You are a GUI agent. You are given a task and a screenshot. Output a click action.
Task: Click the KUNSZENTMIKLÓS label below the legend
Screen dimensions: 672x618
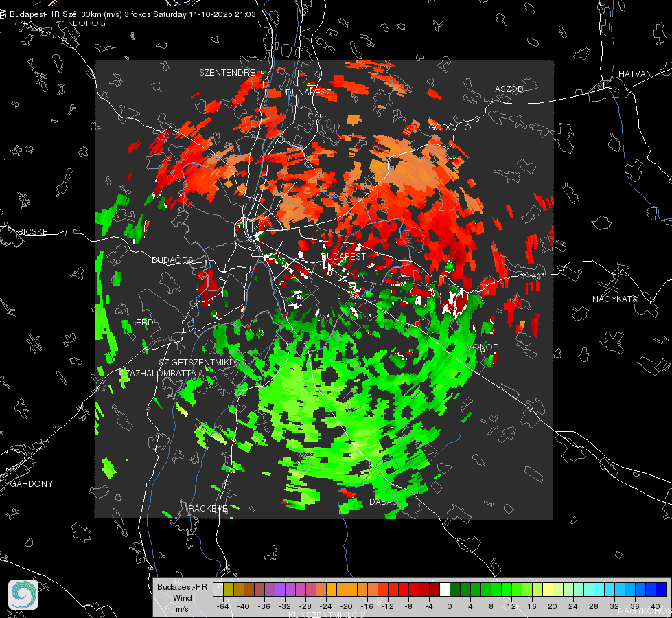coord(326,615)
